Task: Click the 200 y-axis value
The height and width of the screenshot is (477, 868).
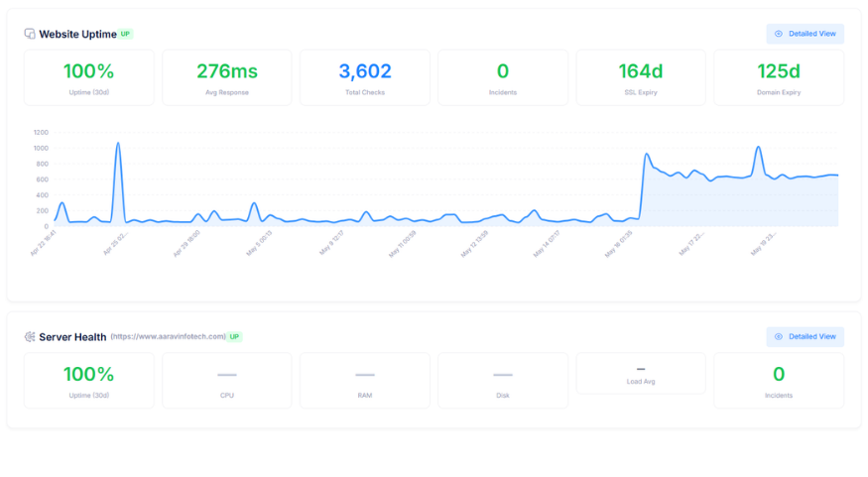Action: point(42,211)
